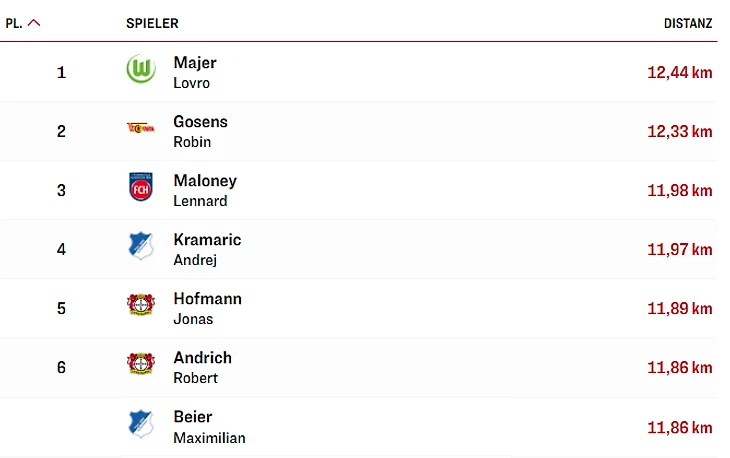Click the Union Berlin club logo

pyautogui.click(x=141, y=128)
